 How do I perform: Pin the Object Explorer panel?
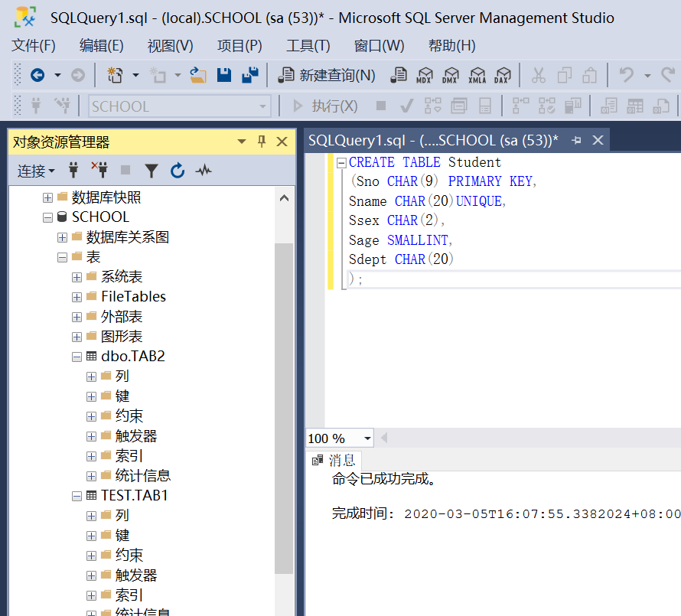click(x=262, y=142)
